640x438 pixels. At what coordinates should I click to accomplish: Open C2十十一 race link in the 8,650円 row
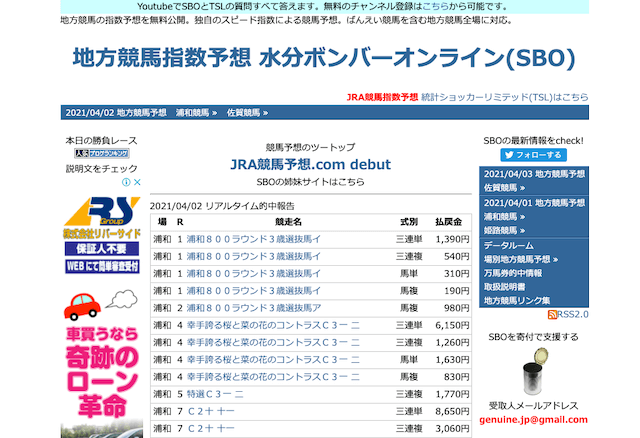(x=211, y=411)
